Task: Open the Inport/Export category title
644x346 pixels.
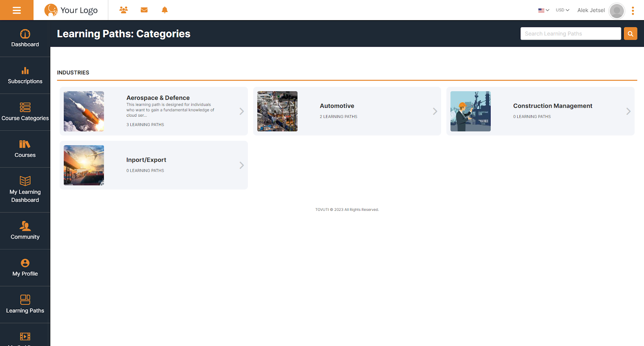Action: click(x=146, y=160)
